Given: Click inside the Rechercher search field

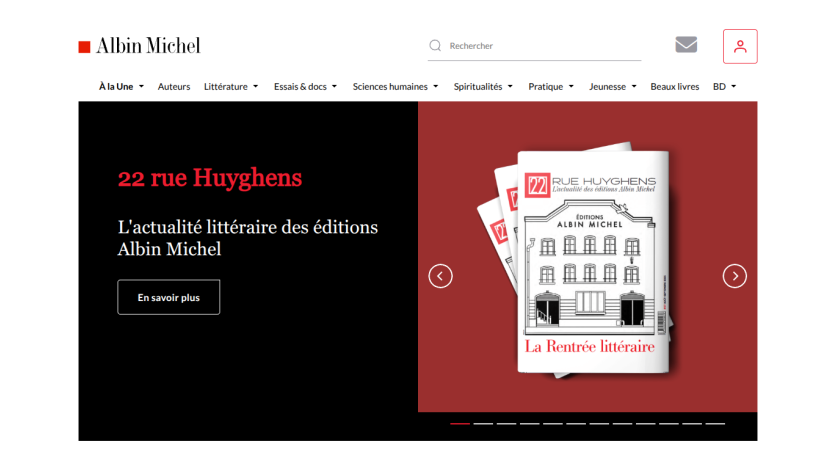Looking at the screenshot, I should pyautogui.click(x=534, y=46).
